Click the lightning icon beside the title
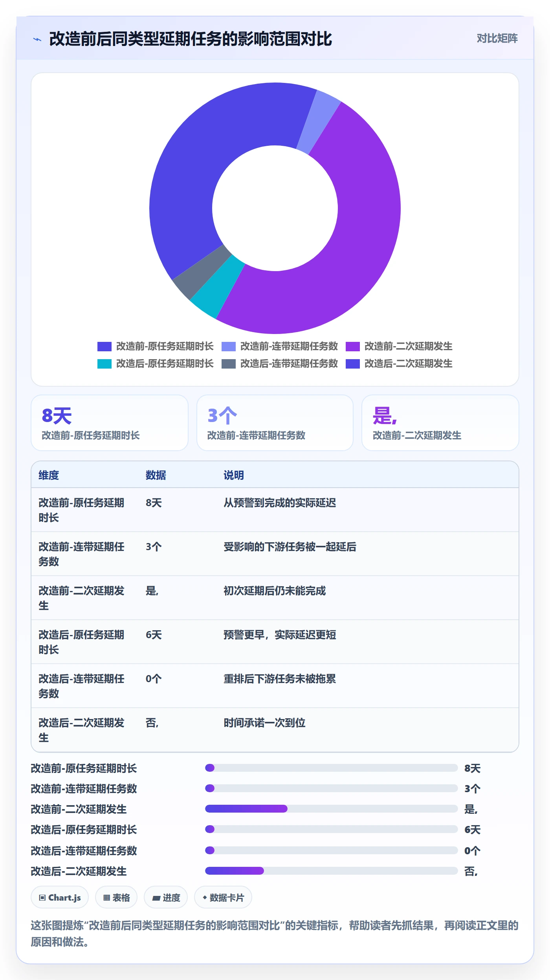 tap(37, 39)
